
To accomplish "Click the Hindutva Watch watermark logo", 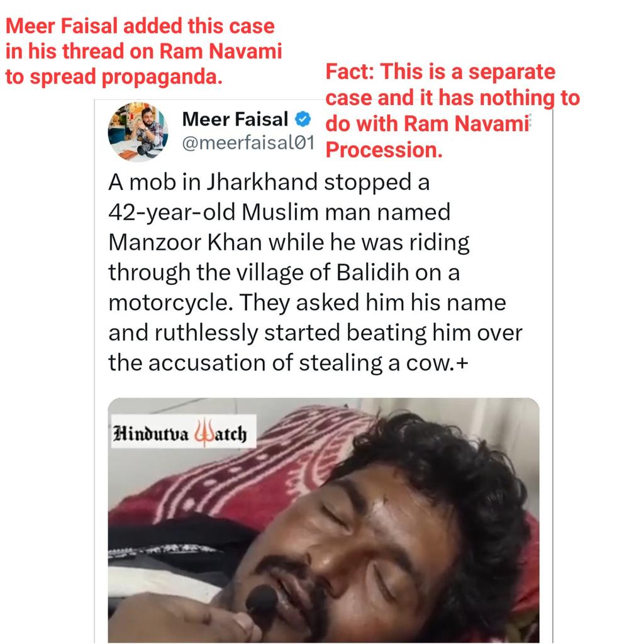I will tap(184, 431).
